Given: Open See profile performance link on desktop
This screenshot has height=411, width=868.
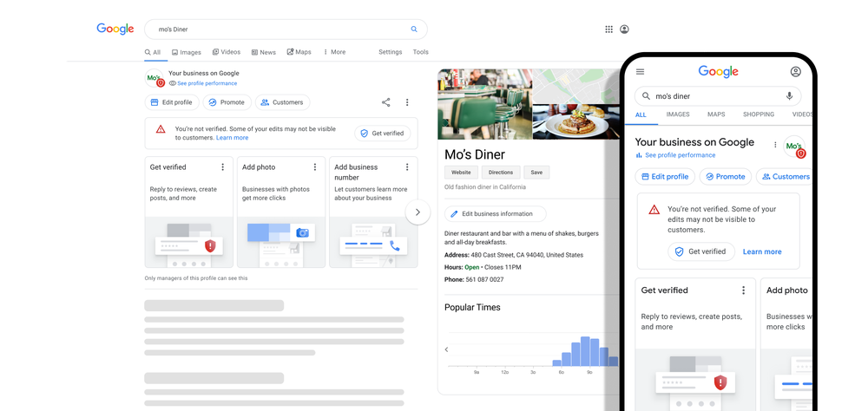Looking at the screenshot, I should pyautogui.click(x=202, y=83).
